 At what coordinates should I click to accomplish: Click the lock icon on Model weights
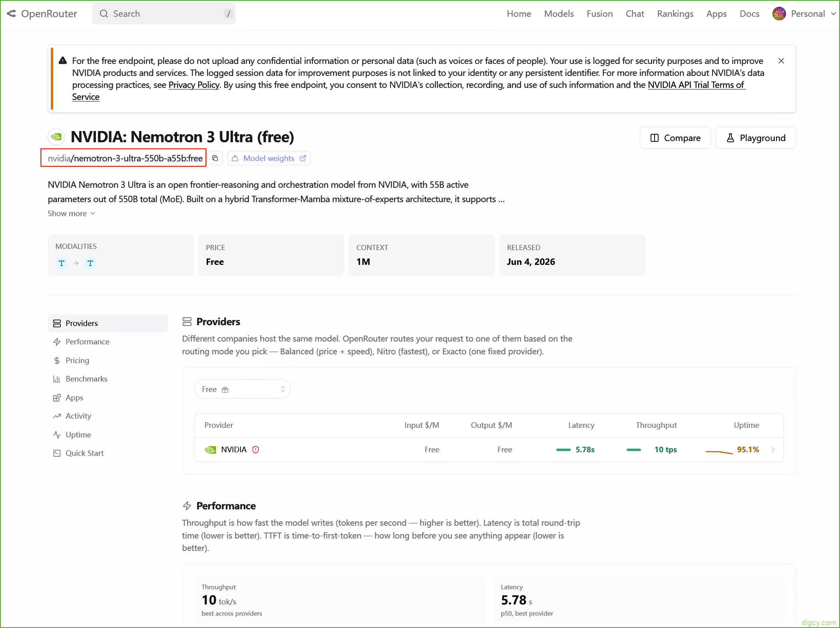point(235,158)
